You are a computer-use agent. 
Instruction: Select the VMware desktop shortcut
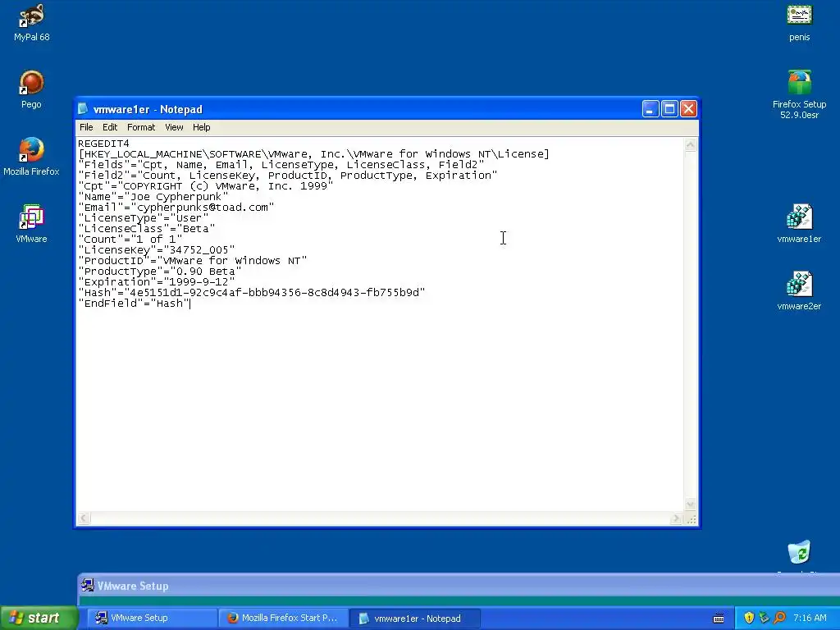click(x=31, y=224)
